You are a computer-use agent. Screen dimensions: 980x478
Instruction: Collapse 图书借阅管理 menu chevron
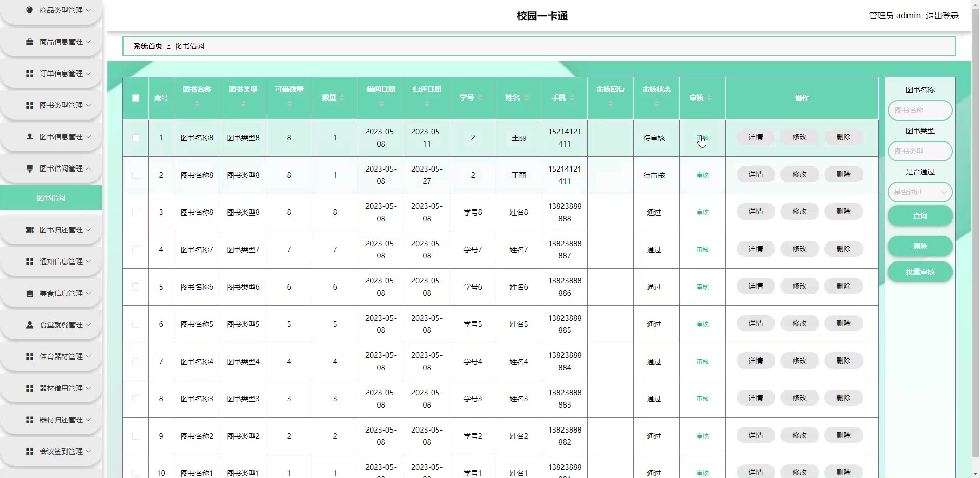(88, 169)
